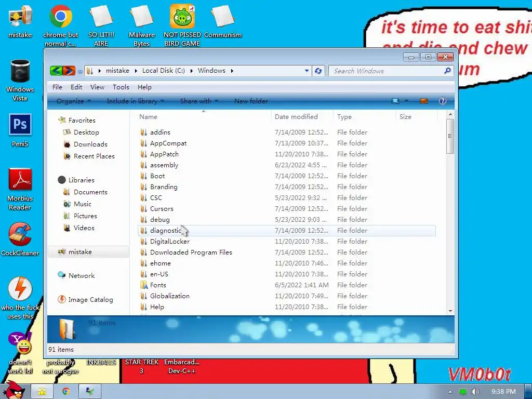Click the New folder button
The width and height of the screenshot is (532, 399).
pyautogui.click(x=251, y=101)
